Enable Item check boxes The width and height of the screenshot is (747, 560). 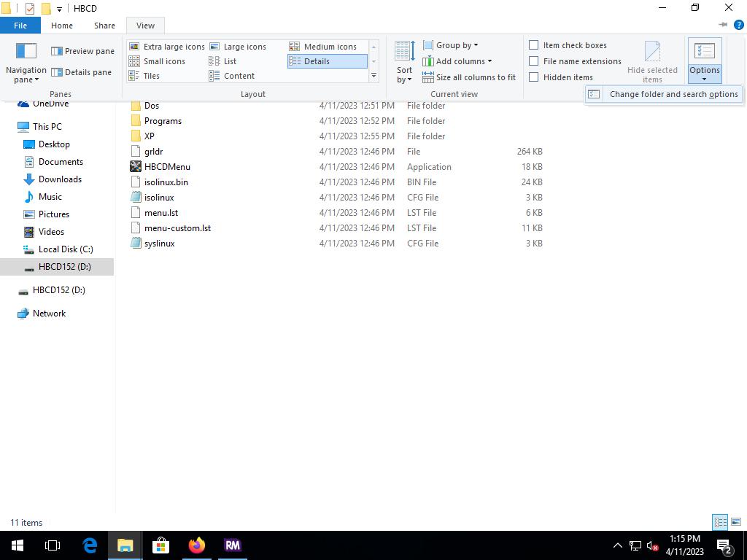point(534,45)
